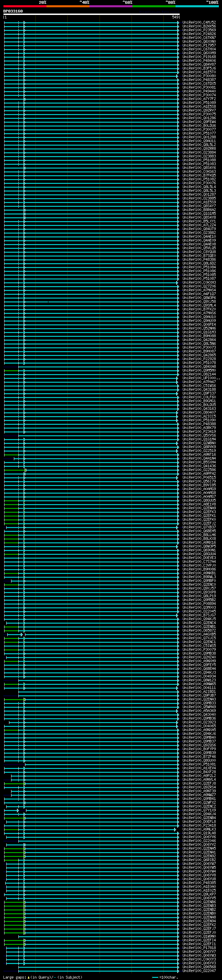Click the cyan ~100% identity legend segment
Image resolution: width=222 pixels, height=980 pixels.
(x=197, y=6)
